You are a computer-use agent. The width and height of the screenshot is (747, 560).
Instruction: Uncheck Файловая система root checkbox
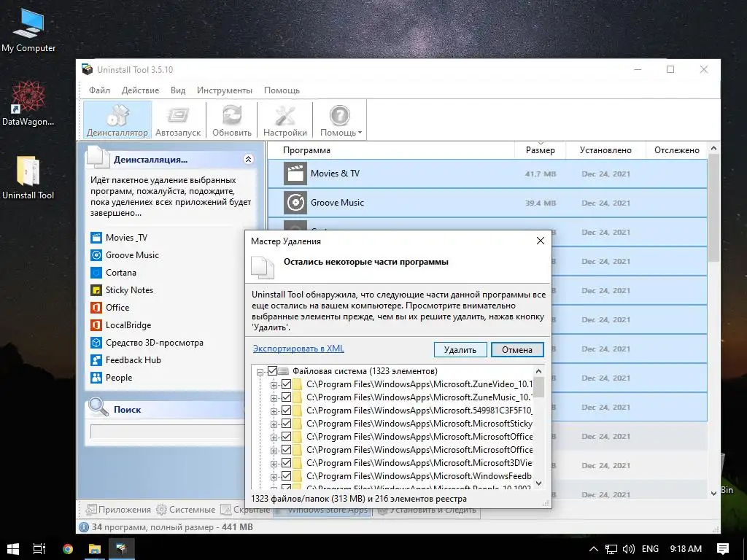(273, 371)
